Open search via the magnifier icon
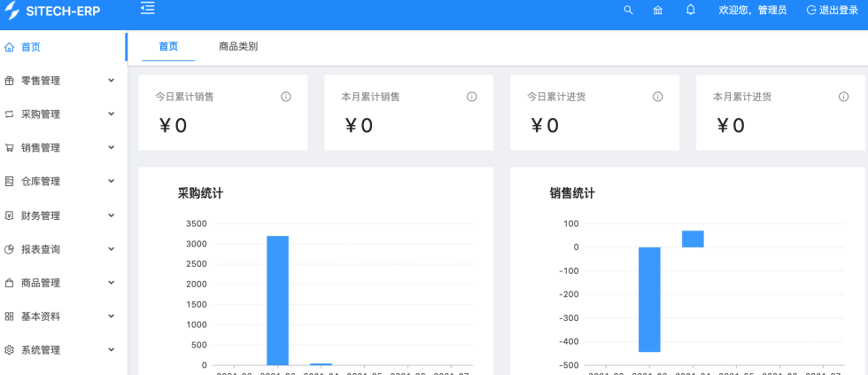 tap(628, 10)
